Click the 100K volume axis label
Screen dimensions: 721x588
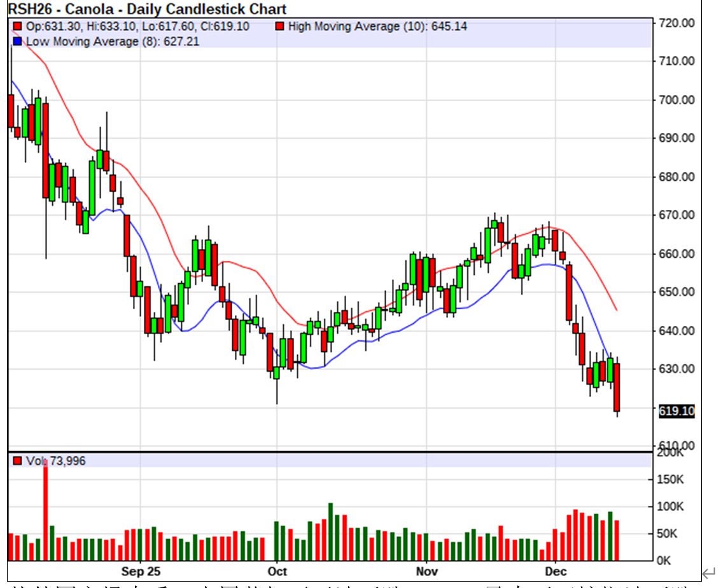click(671, 507)
